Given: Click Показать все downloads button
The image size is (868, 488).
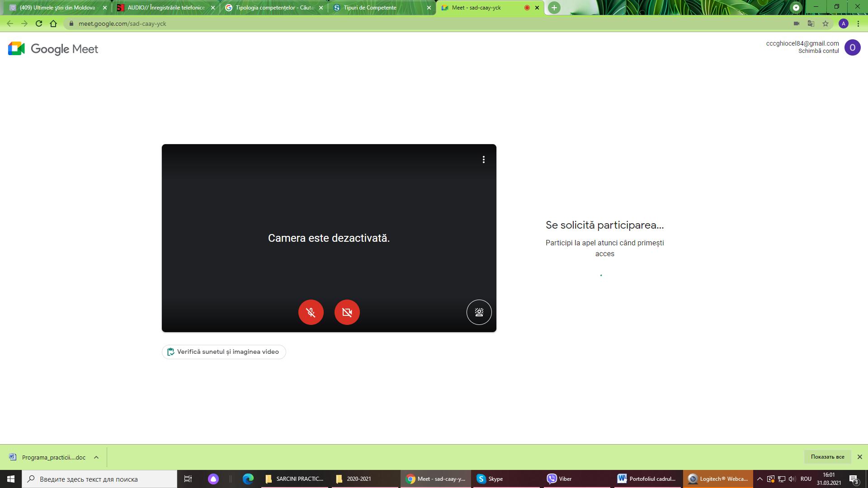Looking at the screenshot, I should 827,457.
